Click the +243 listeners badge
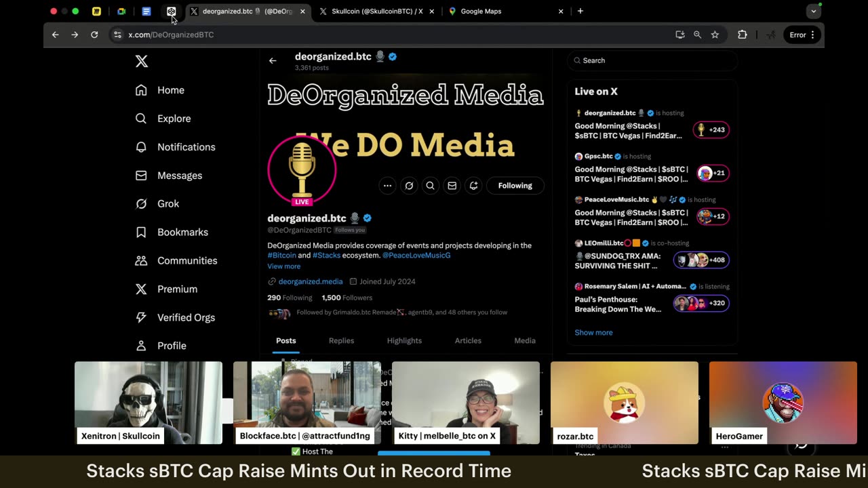 [711, 129]
